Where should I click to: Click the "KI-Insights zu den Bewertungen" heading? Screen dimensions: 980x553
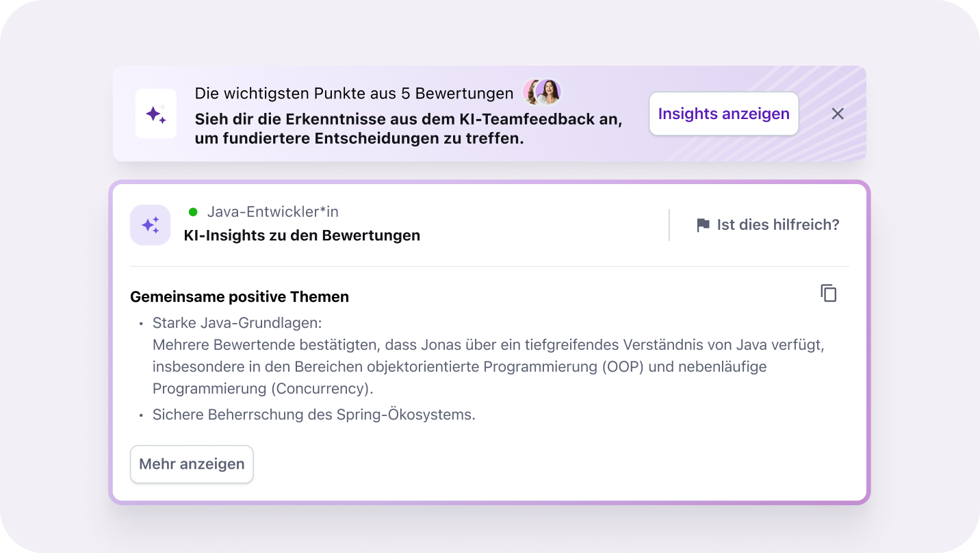pyautogui.click(x=302, y=235)
